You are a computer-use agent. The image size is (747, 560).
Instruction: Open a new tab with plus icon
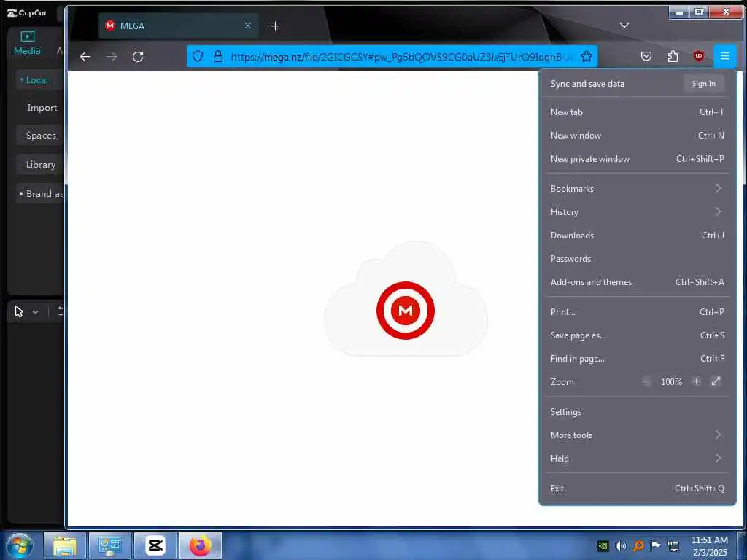(275, 26)
